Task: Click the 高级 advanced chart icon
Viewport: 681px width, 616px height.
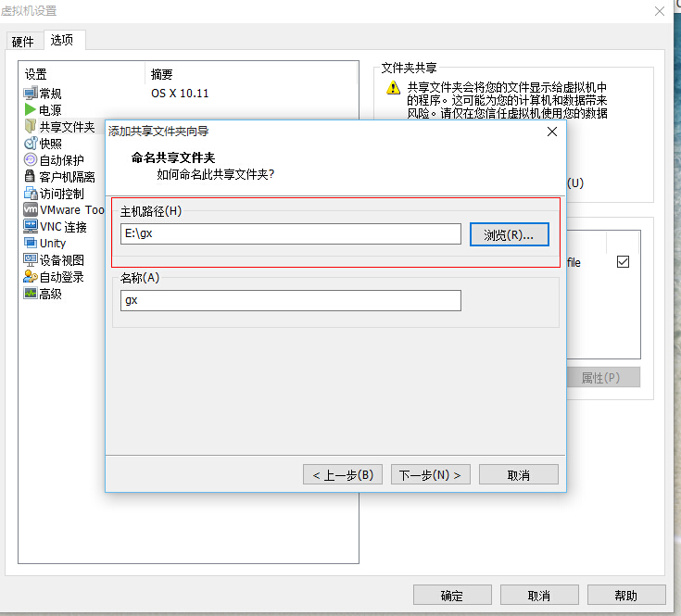Action: (x=31, y=293)
